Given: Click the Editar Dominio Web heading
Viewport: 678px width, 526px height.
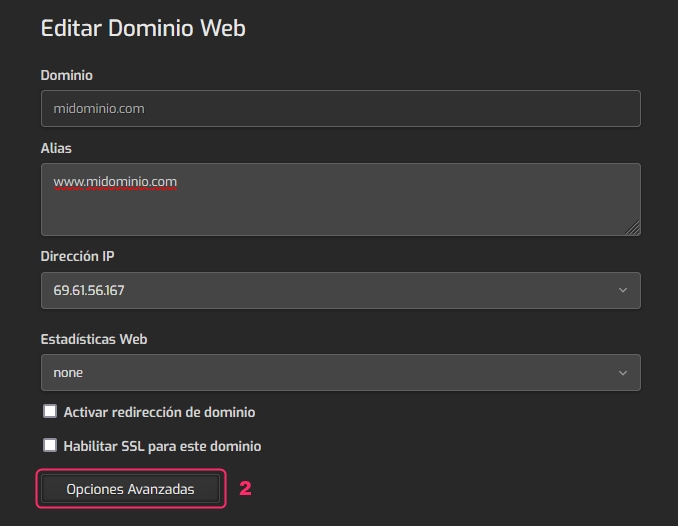Looking at the screenshot, I should 143,28.
